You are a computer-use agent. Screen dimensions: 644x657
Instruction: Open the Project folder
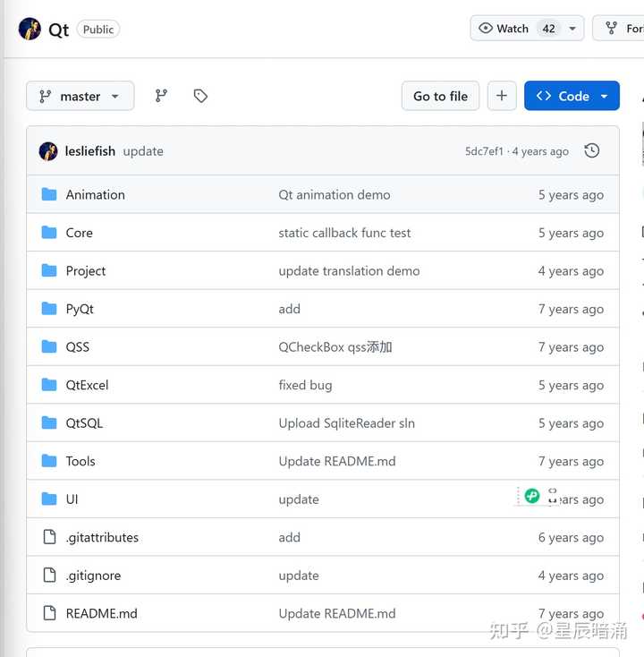(x=86, y=271)
